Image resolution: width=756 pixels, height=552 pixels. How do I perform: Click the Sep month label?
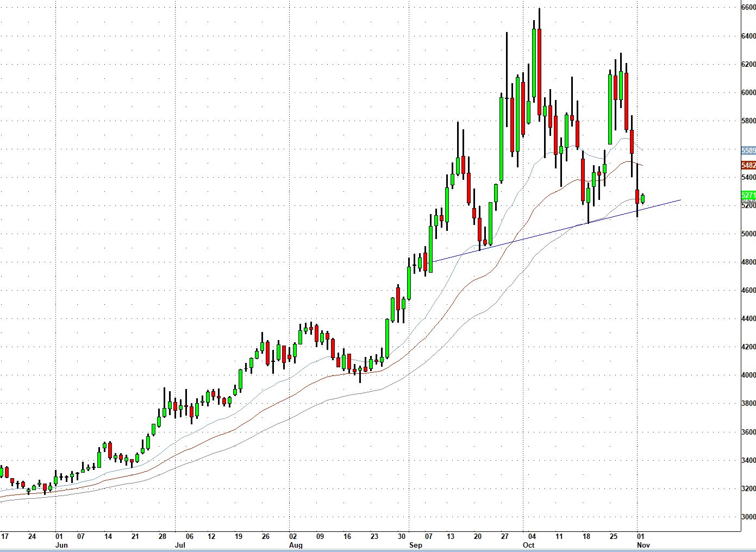click(x=415, y=545)
